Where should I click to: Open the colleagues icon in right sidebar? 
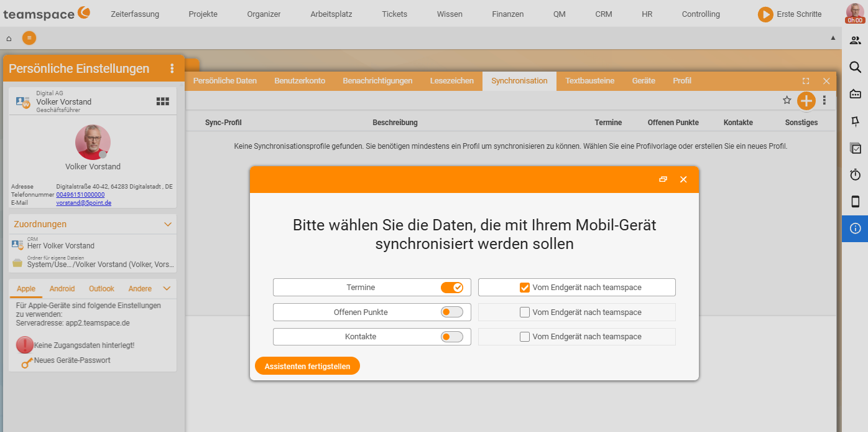tap(855, 40)
